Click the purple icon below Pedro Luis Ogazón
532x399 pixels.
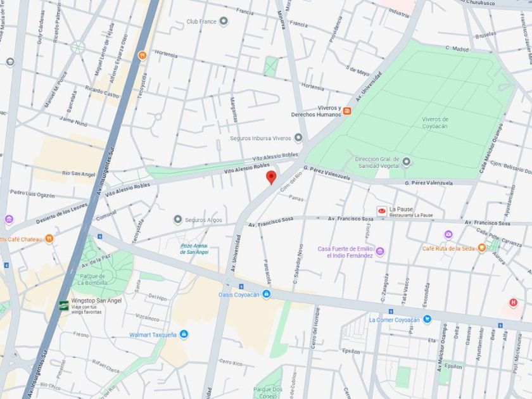coord(9,219)
